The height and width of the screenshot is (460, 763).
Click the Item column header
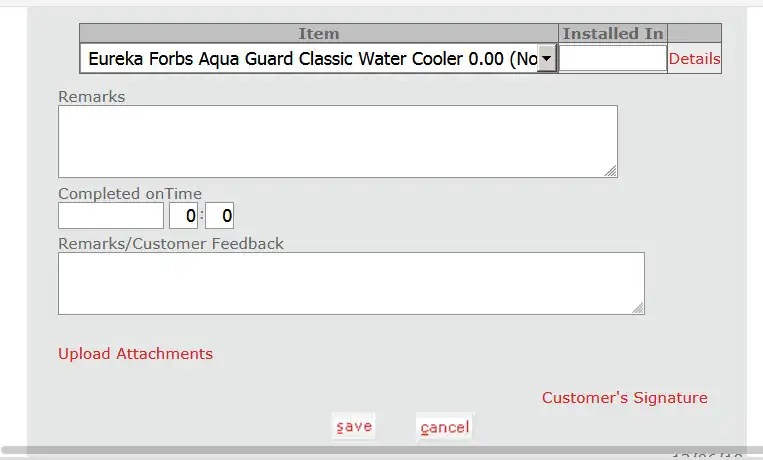[319, 34]
